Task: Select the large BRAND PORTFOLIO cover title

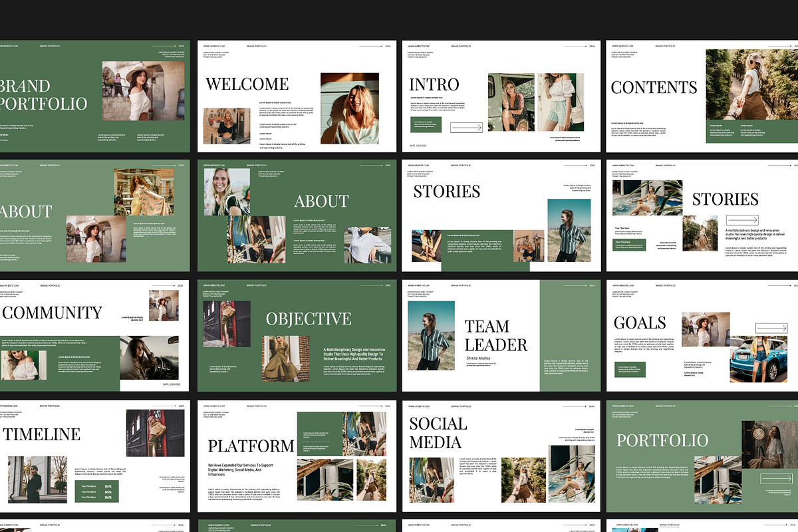Action: tap(44, 95)
